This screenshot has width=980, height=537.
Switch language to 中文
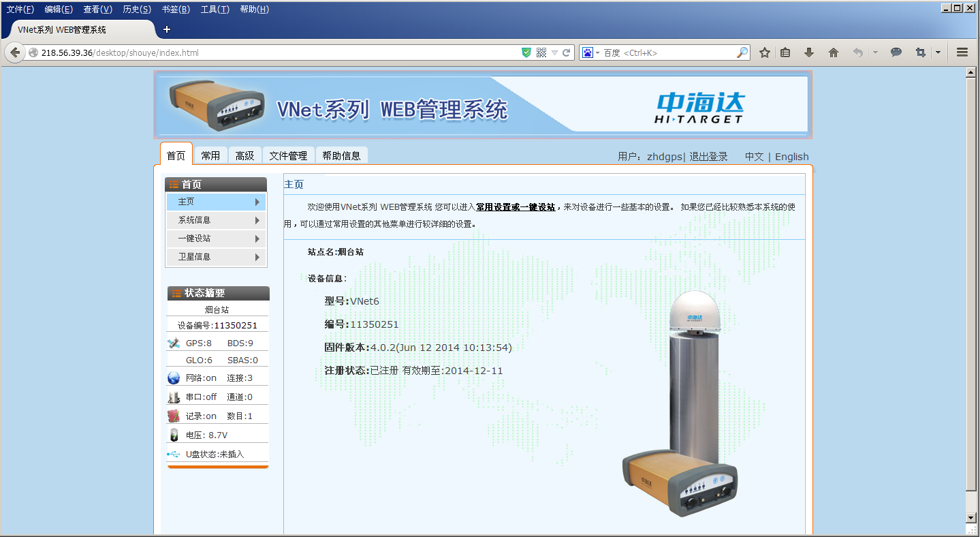(754, 157)
